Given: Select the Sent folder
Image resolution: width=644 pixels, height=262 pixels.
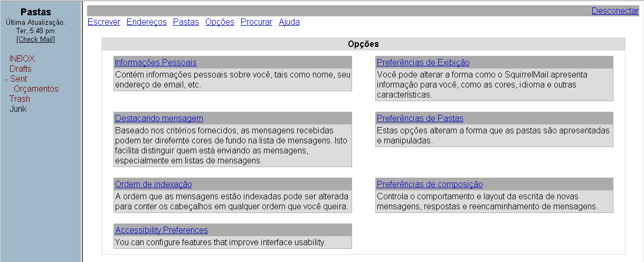Looking at the screenshot, I should (19, 79).
